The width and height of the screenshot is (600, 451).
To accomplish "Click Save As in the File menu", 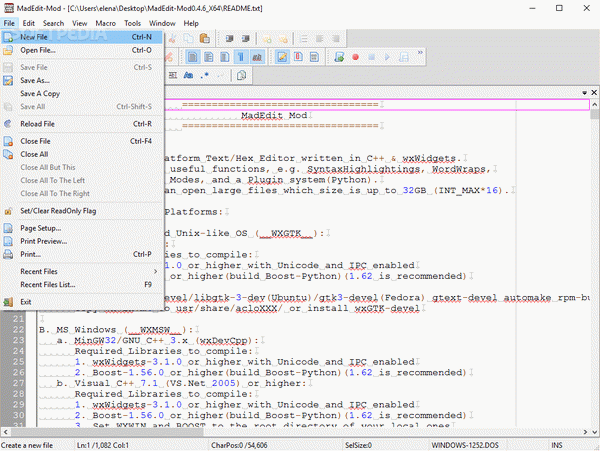I will pyautogui.click(x=35, y=80).
